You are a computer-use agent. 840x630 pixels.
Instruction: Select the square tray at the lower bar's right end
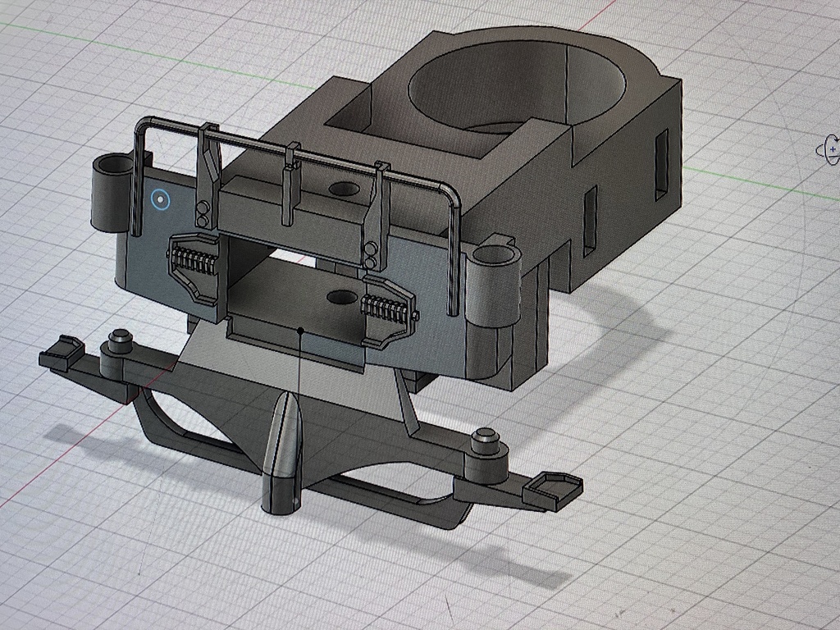[552, 490]
